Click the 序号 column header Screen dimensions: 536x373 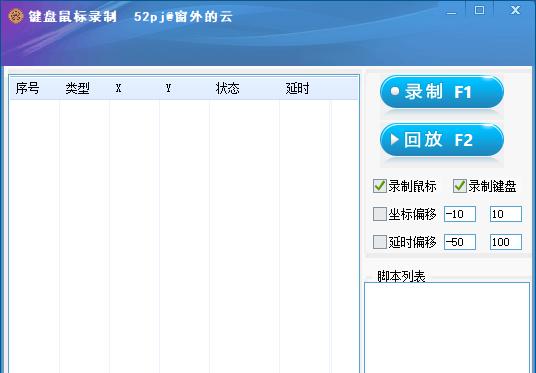pos(35,89)
